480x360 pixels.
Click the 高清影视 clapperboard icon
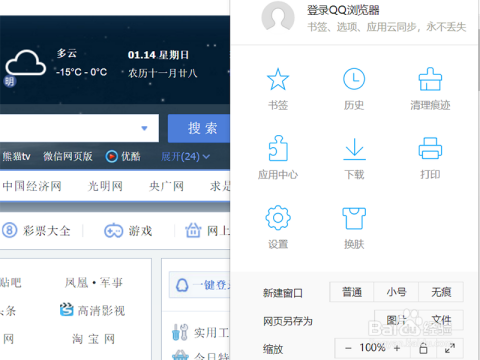tap(66, 309)
